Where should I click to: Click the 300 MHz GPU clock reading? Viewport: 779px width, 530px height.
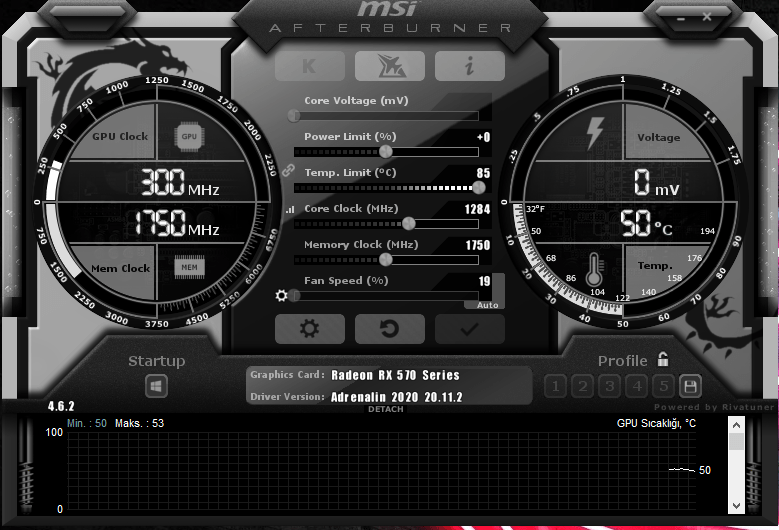point(180,182)
